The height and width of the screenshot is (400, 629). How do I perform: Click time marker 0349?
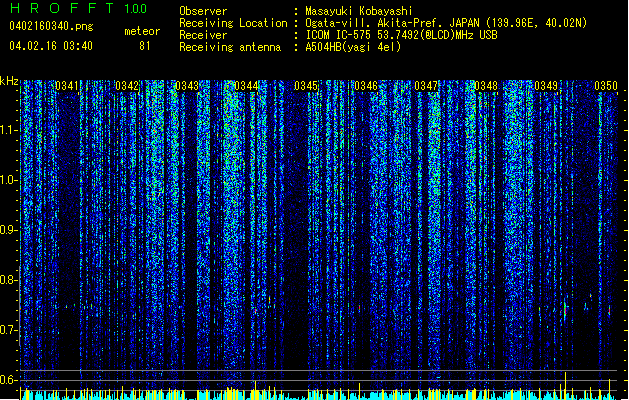546,86
